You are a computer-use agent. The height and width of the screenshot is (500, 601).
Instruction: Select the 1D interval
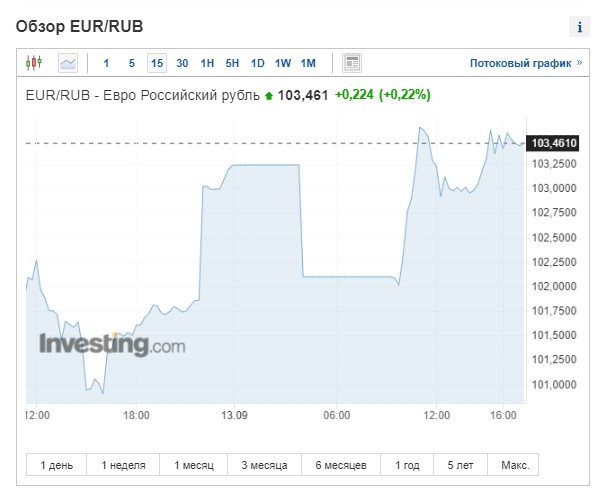(258, 63)
